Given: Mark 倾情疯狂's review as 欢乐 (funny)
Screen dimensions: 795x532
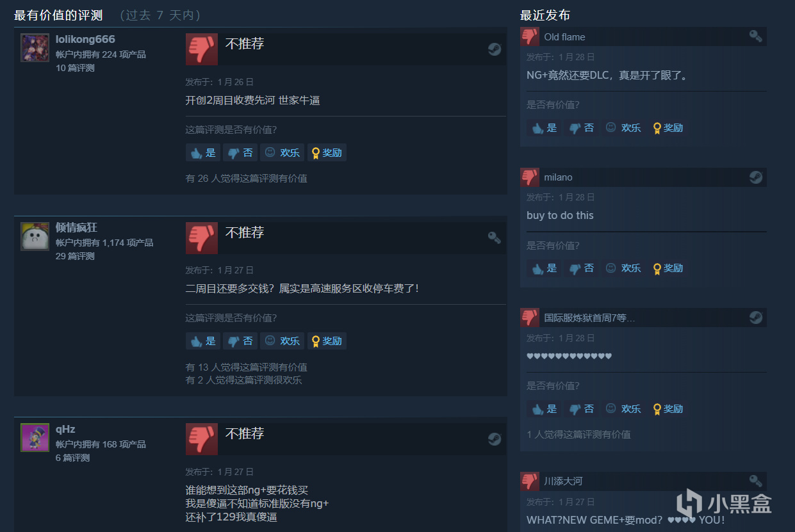Looking at the screenshot, I should 283,341.
